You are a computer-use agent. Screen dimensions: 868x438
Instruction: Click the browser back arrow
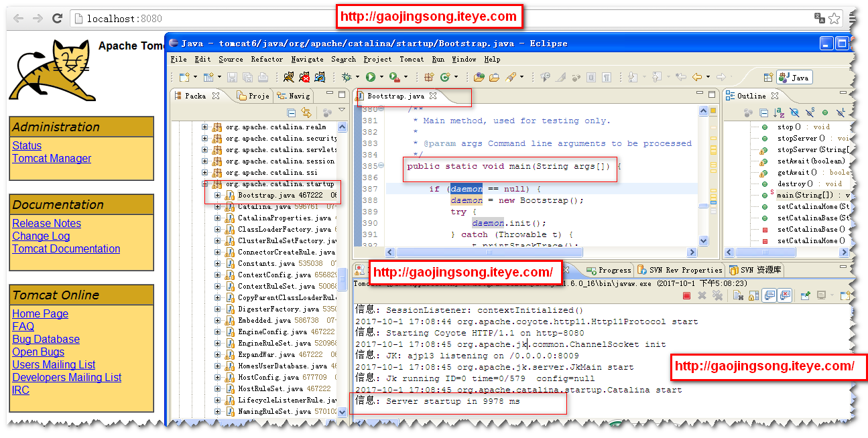[x=18, y=18]
